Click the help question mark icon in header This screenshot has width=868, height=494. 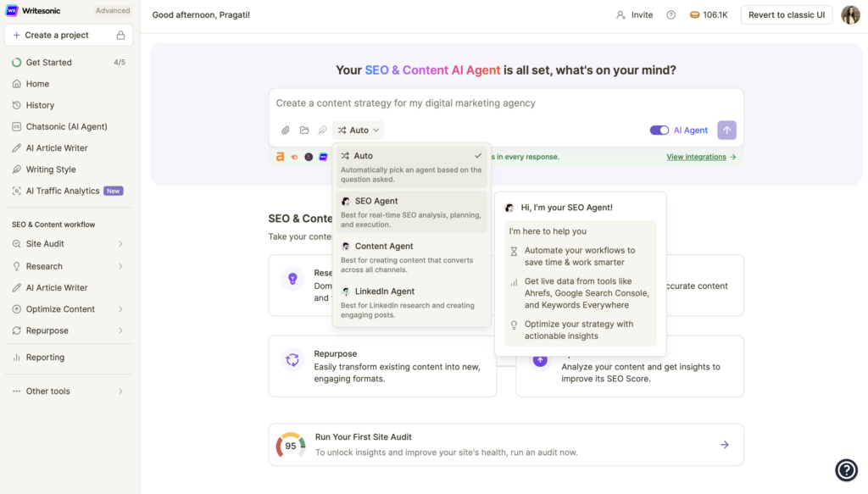pyautogui.click(x=671, y=15)
